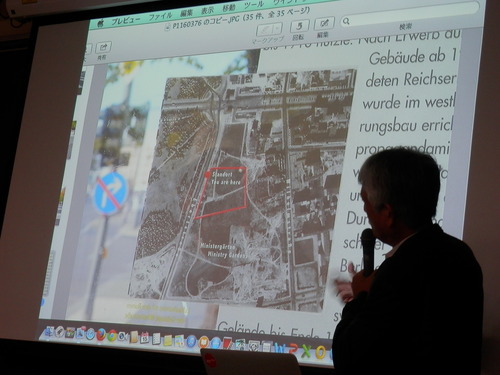Expand the markup dropdown arrow
The width and height of the screenshot is (500, 375).
pos(278,28)
